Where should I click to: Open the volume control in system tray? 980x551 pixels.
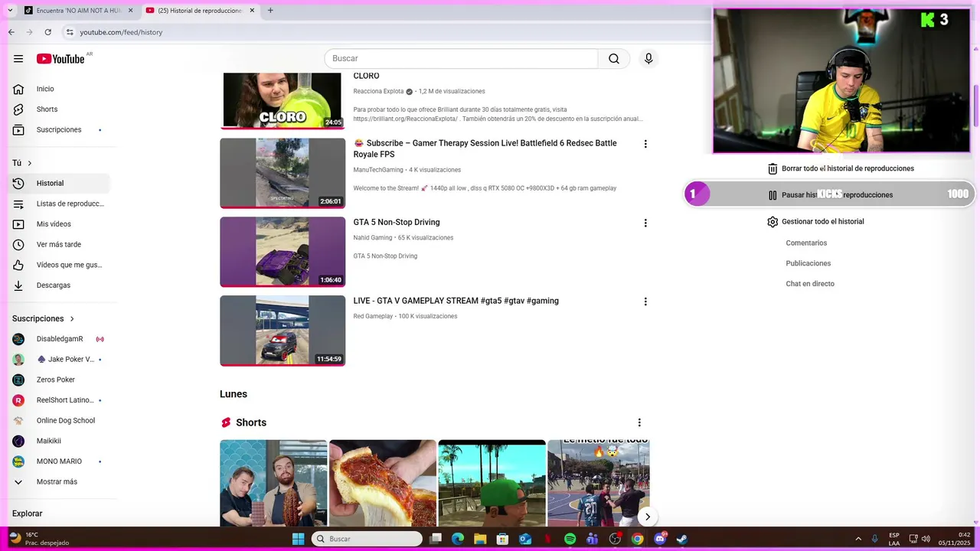pos(926,539)
